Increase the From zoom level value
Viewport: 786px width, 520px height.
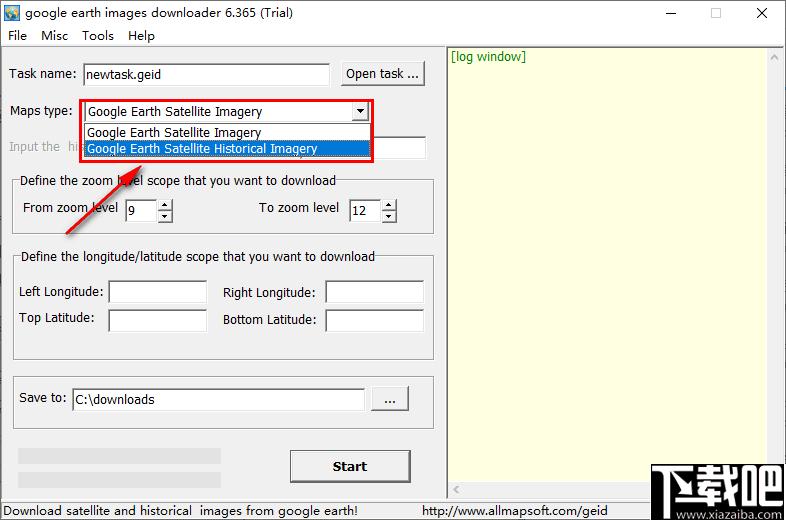164,205
